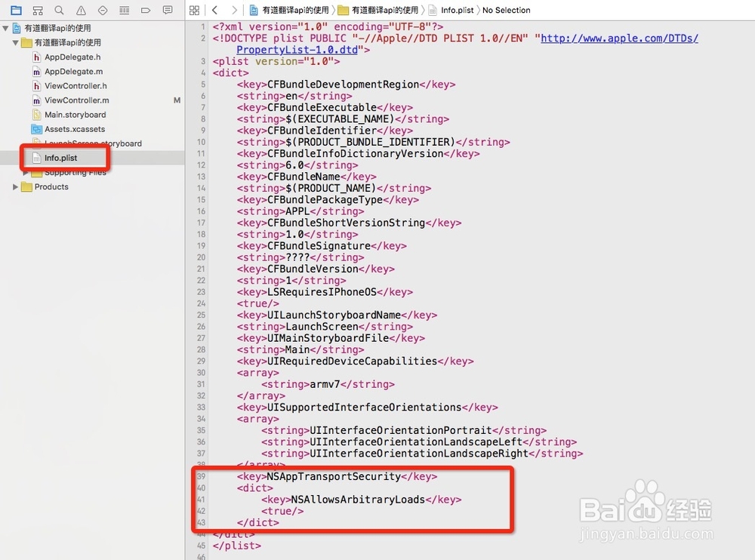This screenshot has width=755, height=560.
Task: Click the NSAllowsArbitraryLoads key line
Action: point(361,500)
